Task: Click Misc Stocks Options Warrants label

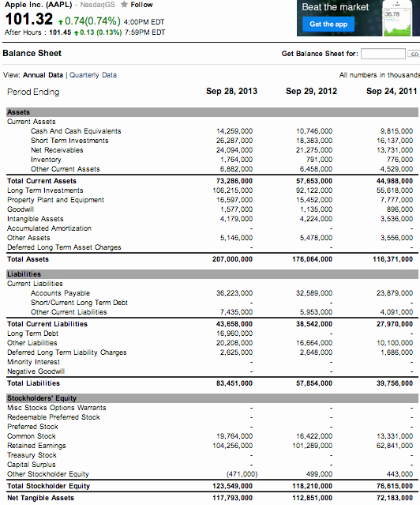Action: tap(57, 408)
